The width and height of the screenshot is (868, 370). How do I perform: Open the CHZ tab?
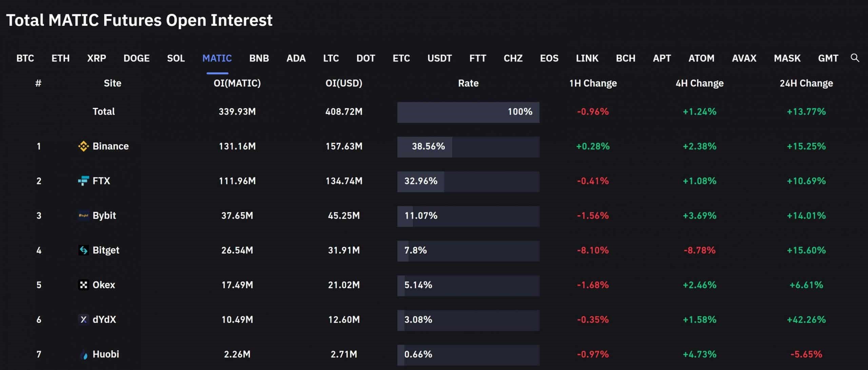(x=513, y=58)
